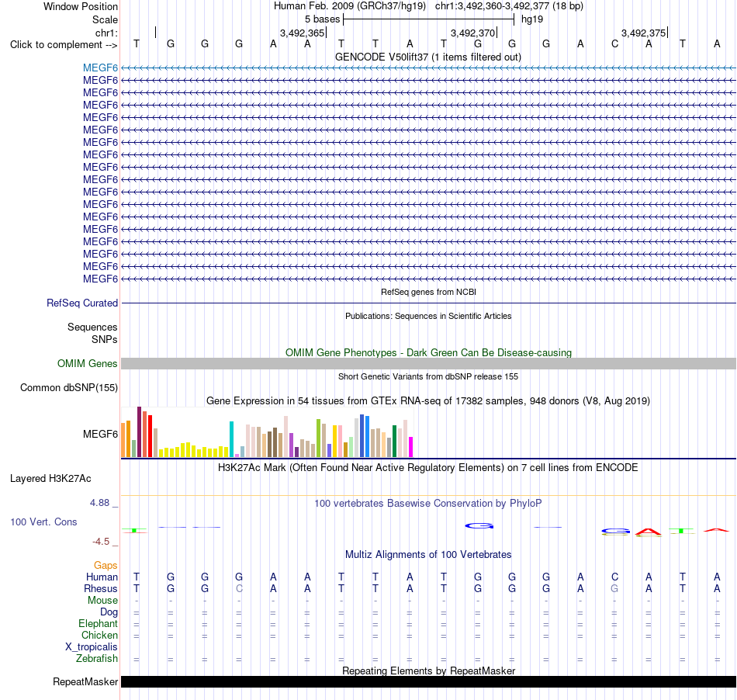Click the 3,492,365 position marker
737x700 pixels.
[303, 33]
